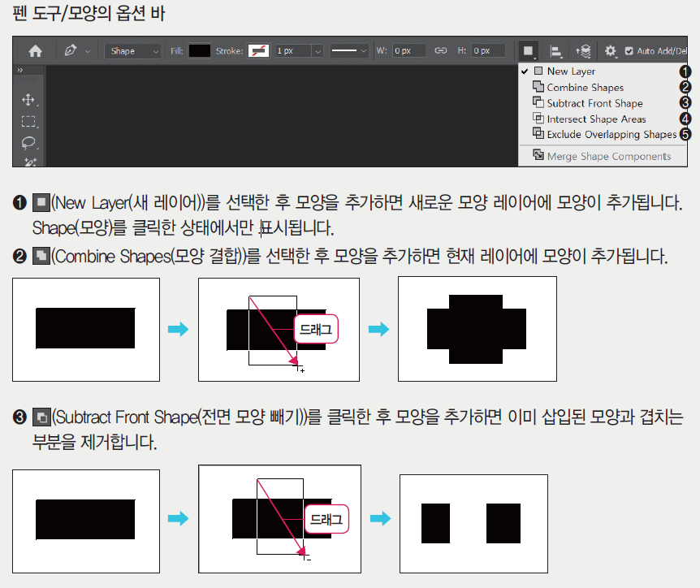Select the Lasso tool

[28, 143]
